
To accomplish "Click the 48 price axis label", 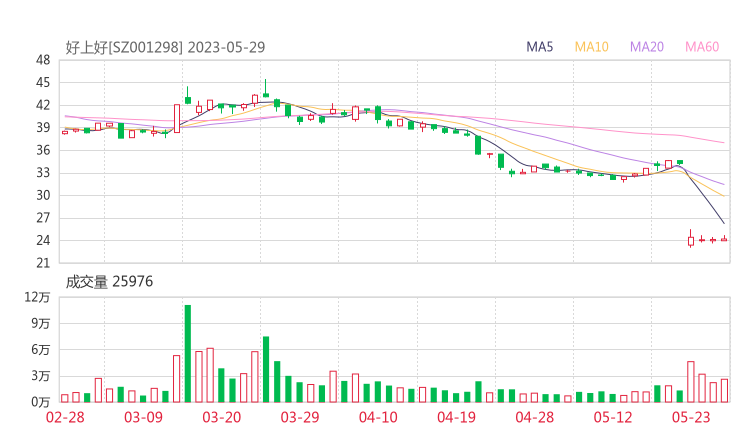I will 43,60.
